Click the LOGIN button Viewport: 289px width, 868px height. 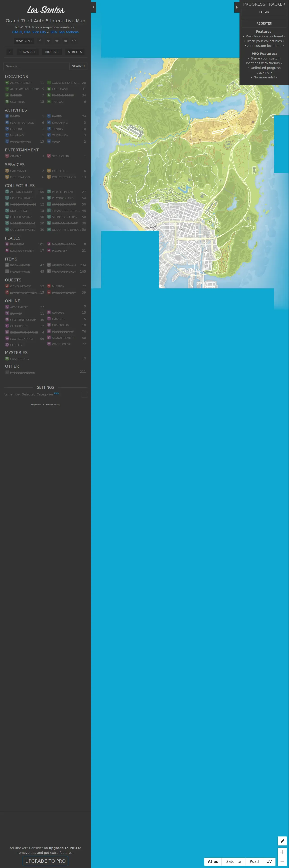(264, 12)
